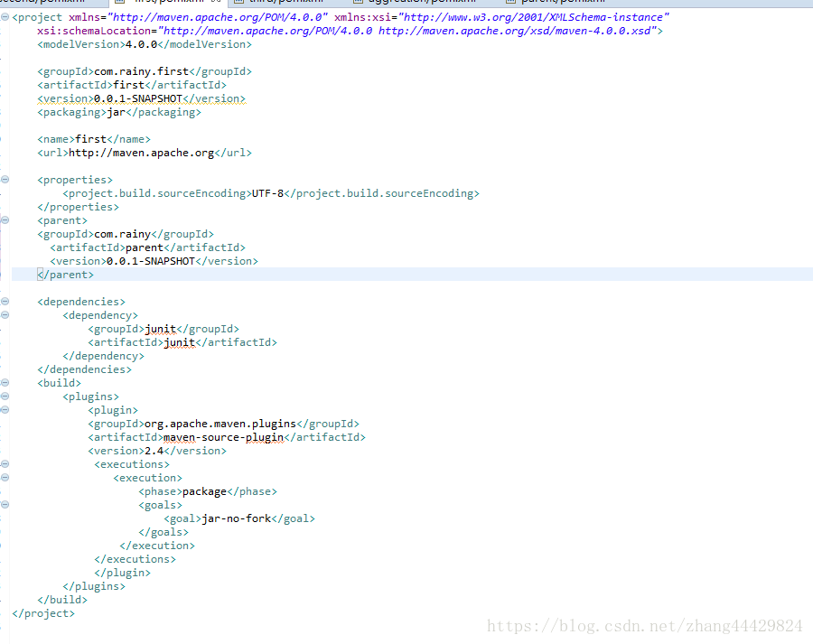Screen dimensions: 813x644
Task: Click the version line inside parent block
Action: (154, 261)
